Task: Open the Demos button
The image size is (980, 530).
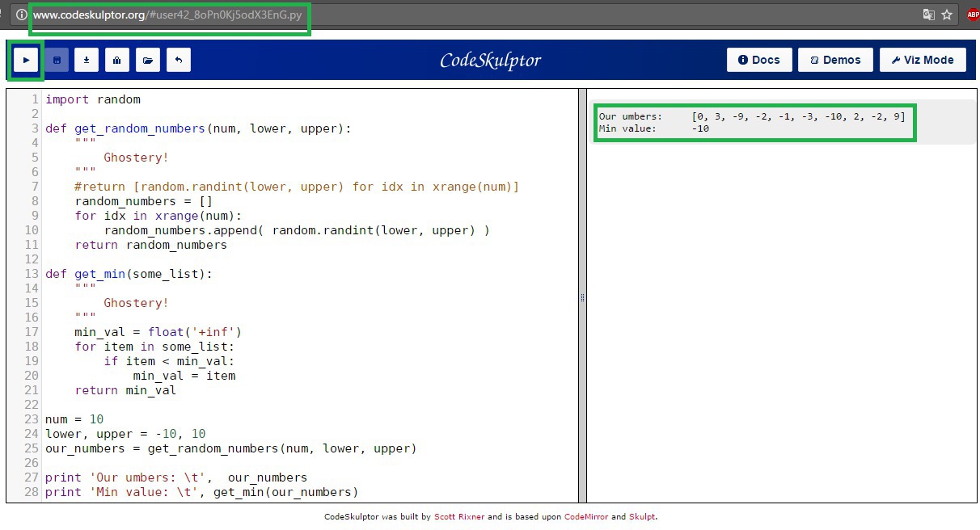Action: [x=835, y=60]
